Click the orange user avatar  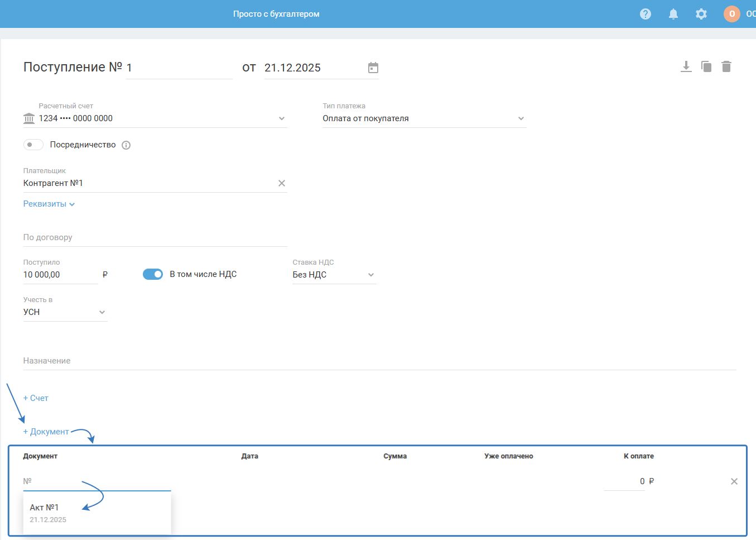(731, 14)
